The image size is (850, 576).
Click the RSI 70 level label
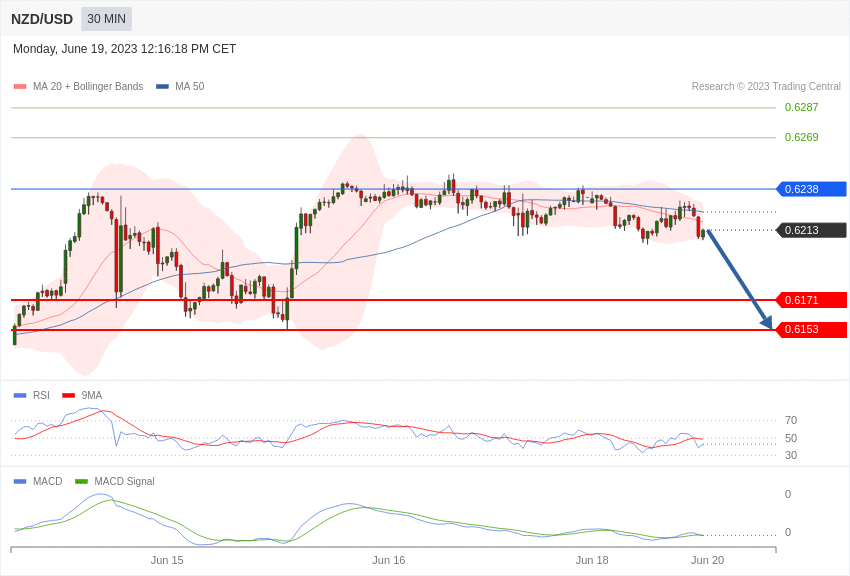(x=791, y=420)
